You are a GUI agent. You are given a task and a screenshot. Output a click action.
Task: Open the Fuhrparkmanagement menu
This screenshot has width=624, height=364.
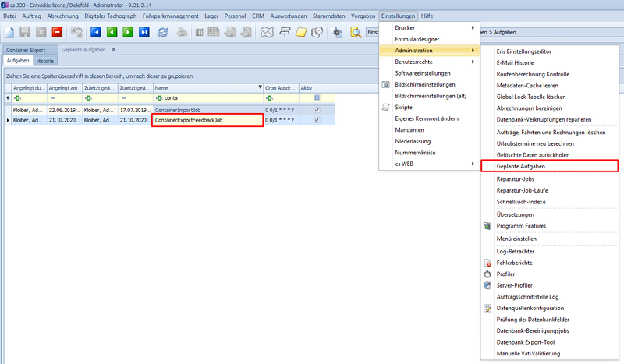[x=170, y=16]
